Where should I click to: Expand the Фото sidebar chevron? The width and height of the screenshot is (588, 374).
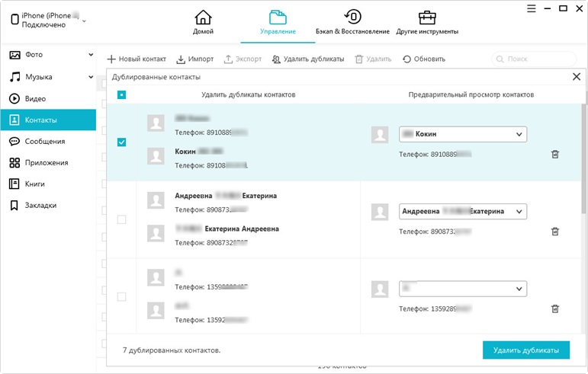pos(91,55)
